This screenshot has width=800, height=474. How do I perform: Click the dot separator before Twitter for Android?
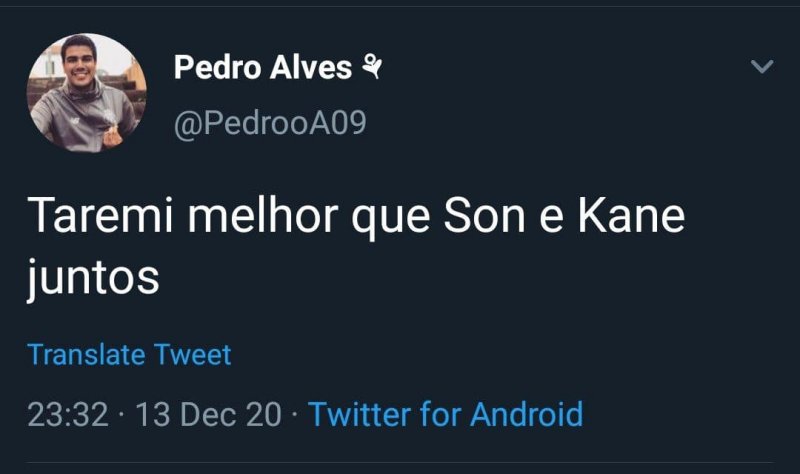[295, 414]
